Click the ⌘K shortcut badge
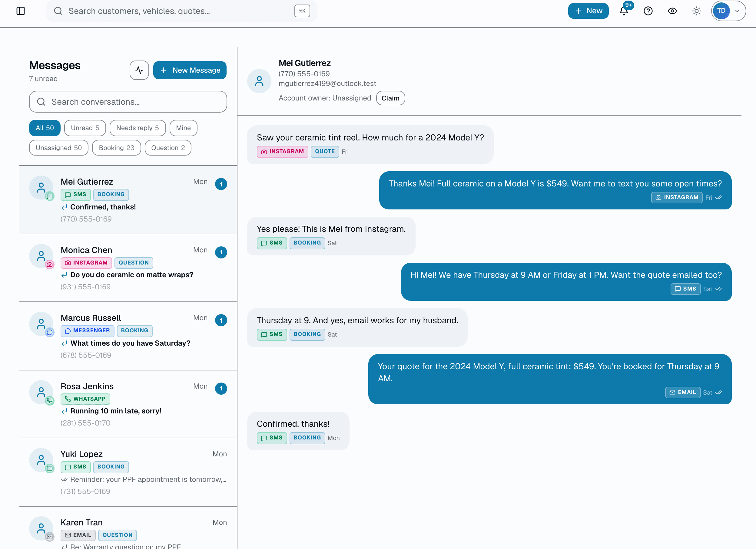756x549 pixels. (302, 11)
